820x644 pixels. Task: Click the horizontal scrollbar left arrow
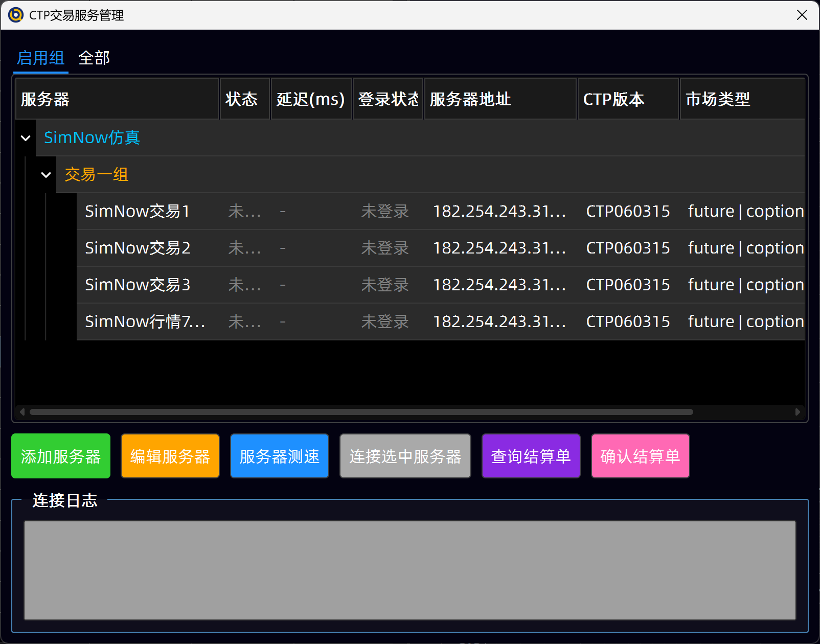(22, 412)
